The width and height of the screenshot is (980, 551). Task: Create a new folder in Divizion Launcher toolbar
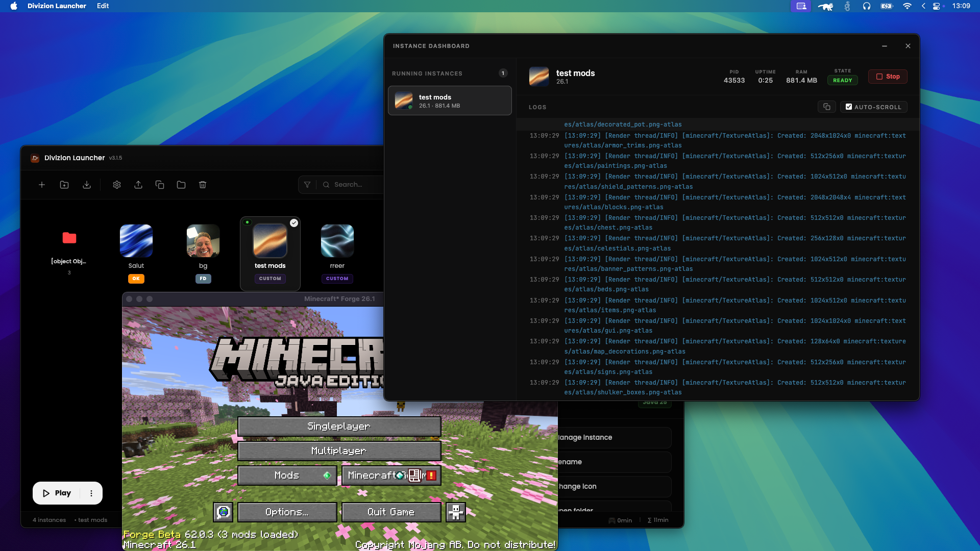pyautogui.click(x=64, y=185)
